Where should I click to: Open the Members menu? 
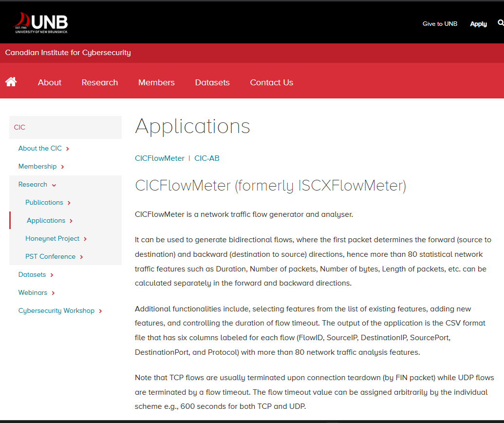click(x=156, y=82)
